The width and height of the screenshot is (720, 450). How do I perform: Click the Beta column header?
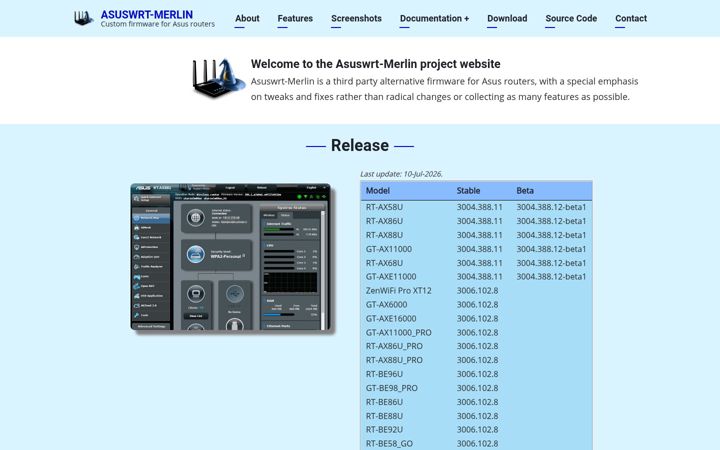click(x=525, y=191)
